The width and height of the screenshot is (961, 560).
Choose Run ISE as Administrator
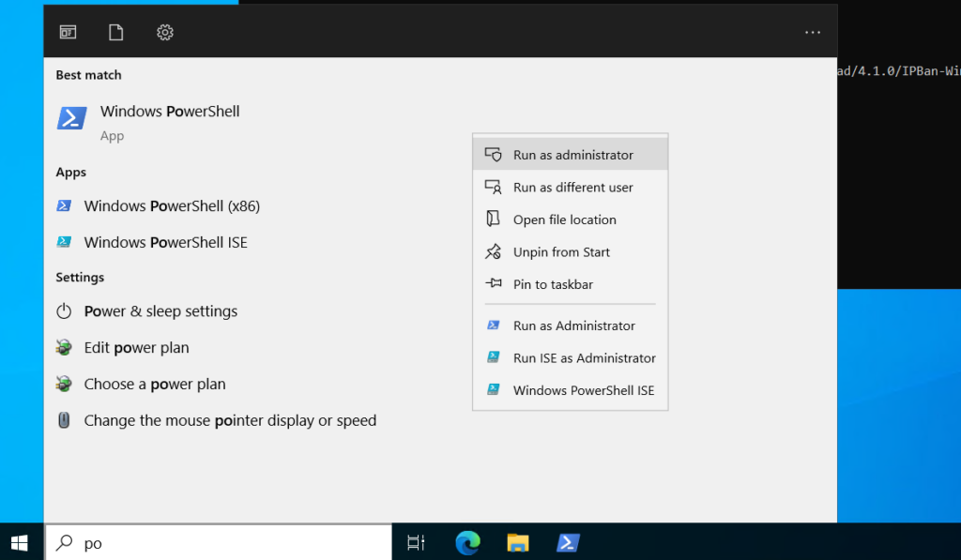click(570, 357)
